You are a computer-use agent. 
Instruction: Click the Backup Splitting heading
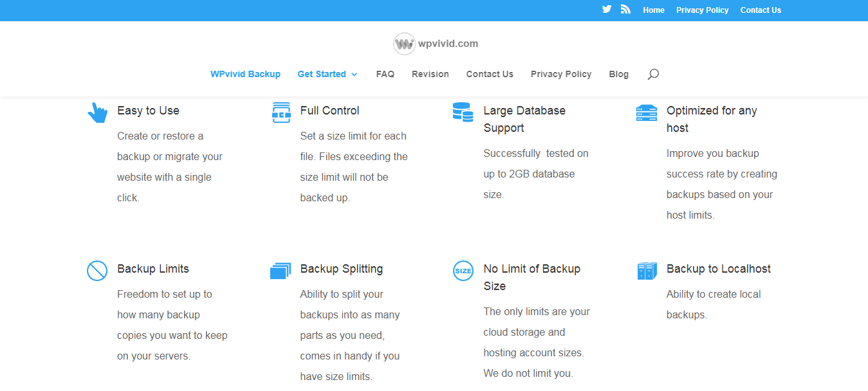tap(341, 269)
